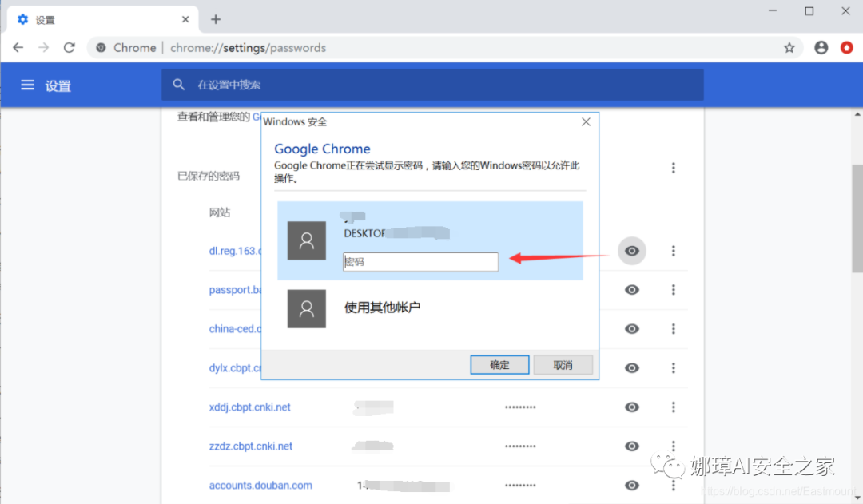
Task: Open the dylx.cbpt site link
Action: (x=235, y=368)
